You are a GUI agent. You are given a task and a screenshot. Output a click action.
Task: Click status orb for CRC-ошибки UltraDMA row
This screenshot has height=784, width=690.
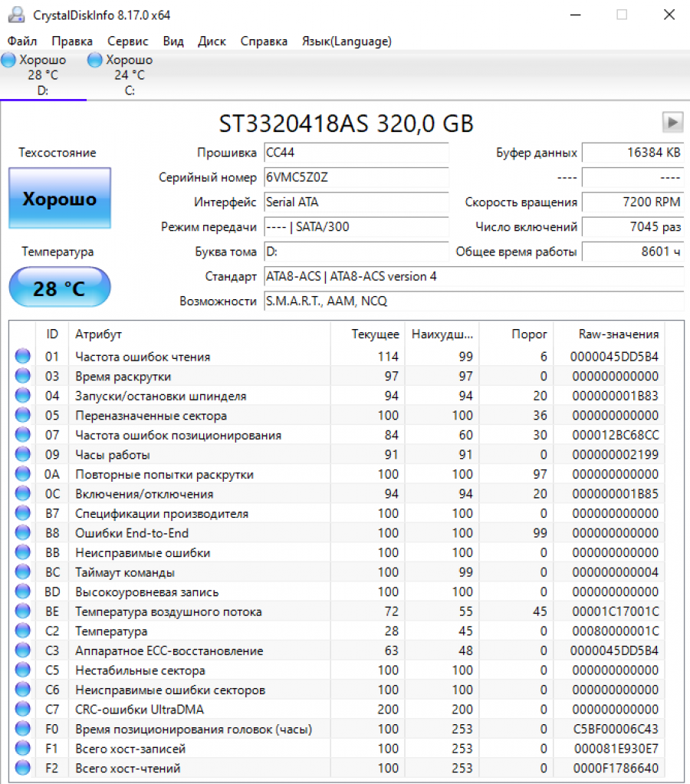point(23,710)
